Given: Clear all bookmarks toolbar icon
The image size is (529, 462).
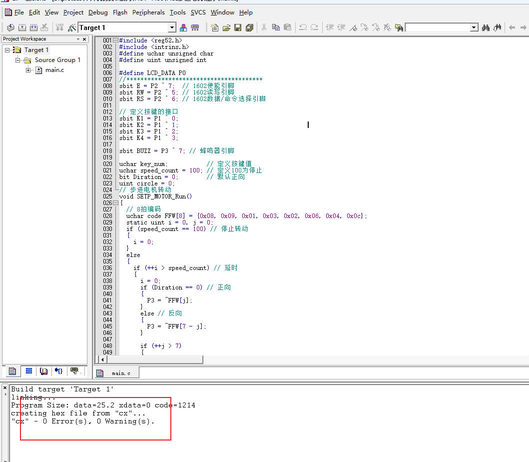Looking at the screenshot, I should pyautogui.click(x=387, y=28).
